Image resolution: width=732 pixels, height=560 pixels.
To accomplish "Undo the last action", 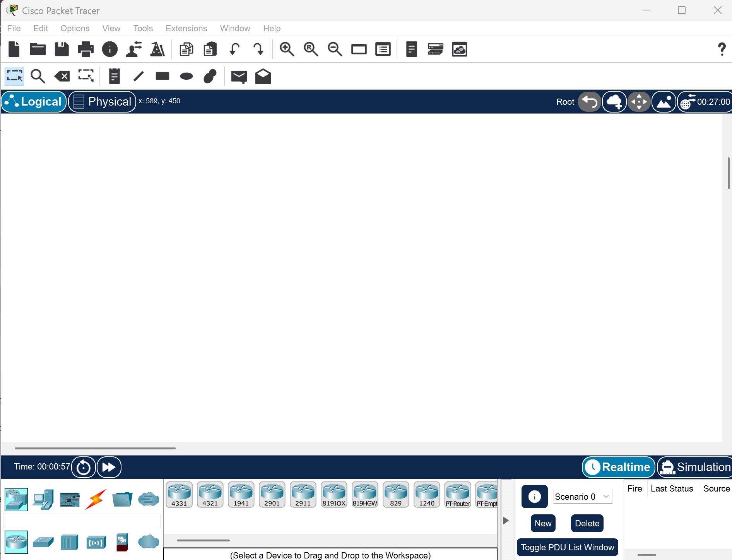I will tap(234, 49).
